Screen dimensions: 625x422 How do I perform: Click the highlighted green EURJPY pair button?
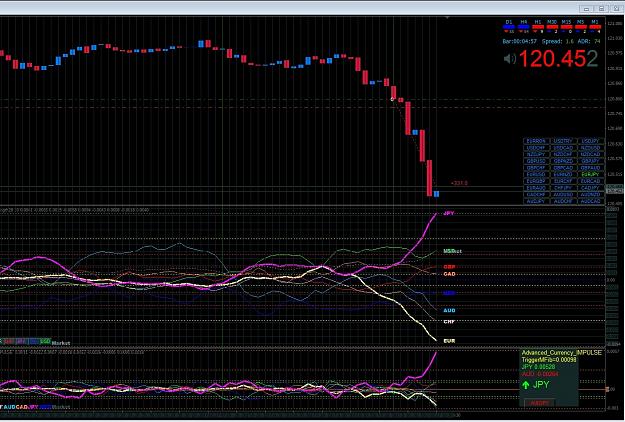point(591,175)
